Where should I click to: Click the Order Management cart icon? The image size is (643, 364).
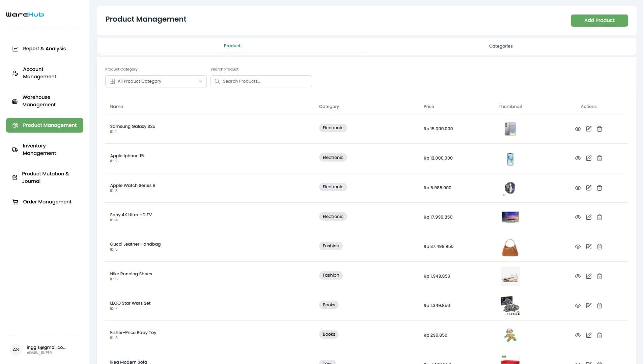(15, 201)
